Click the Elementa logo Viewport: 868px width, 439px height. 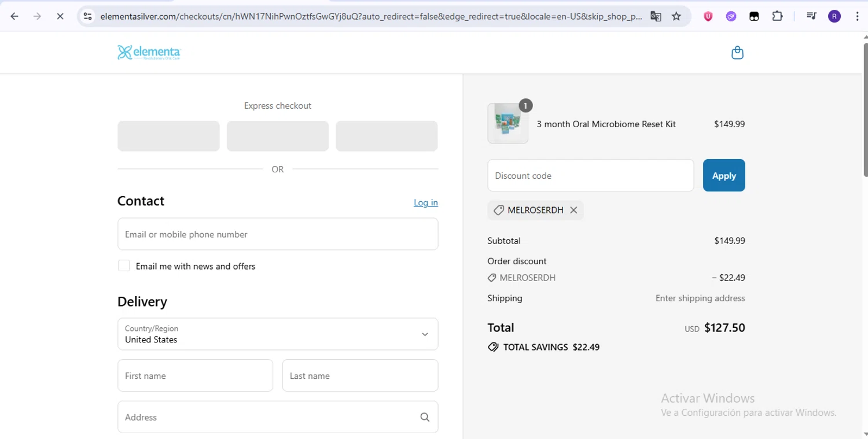point(149,53)
